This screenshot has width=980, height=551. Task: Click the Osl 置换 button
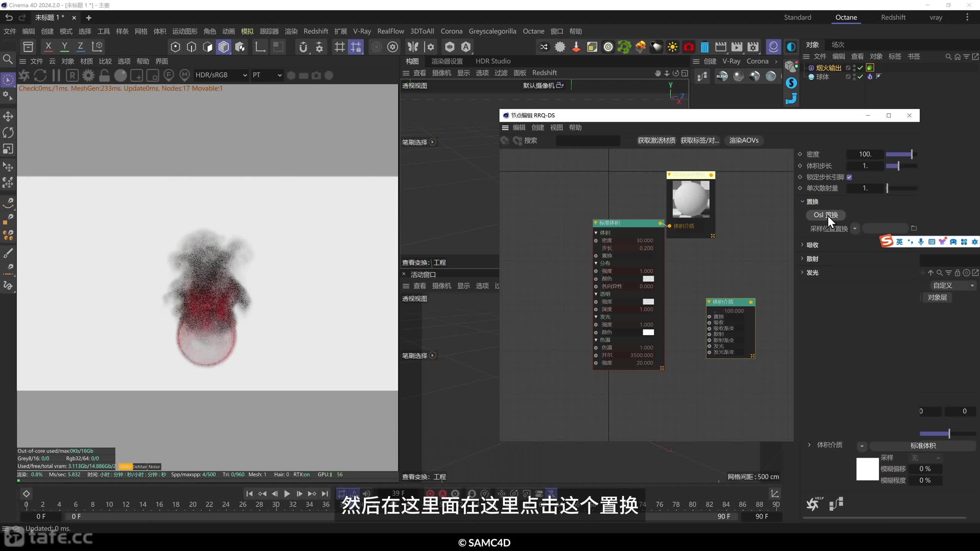826,215
